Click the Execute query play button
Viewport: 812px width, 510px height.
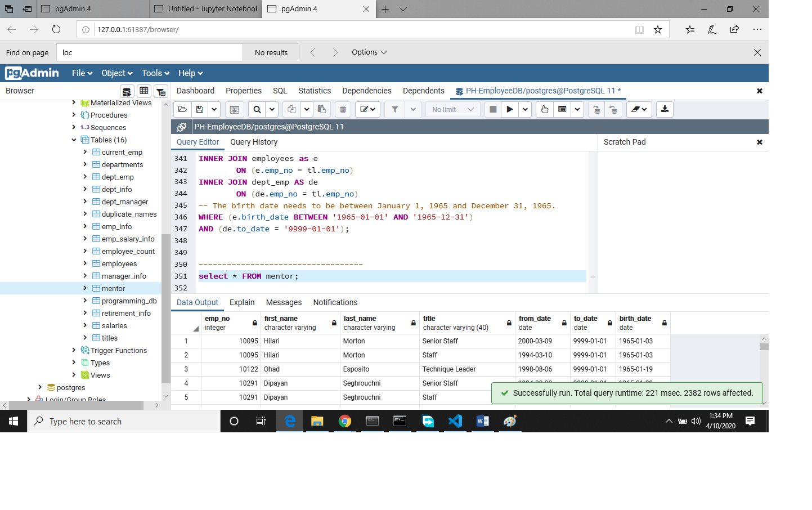click(x=510, y=109)
